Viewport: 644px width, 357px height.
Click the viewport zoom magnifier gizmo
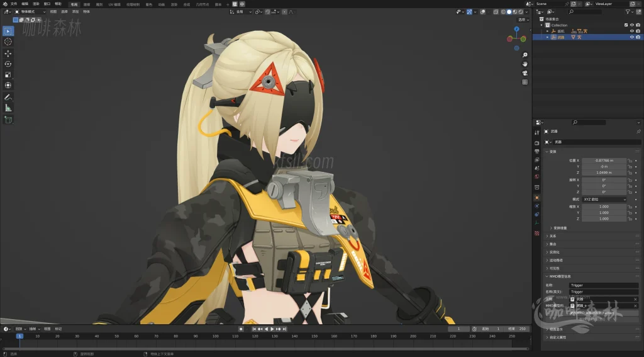525,55
